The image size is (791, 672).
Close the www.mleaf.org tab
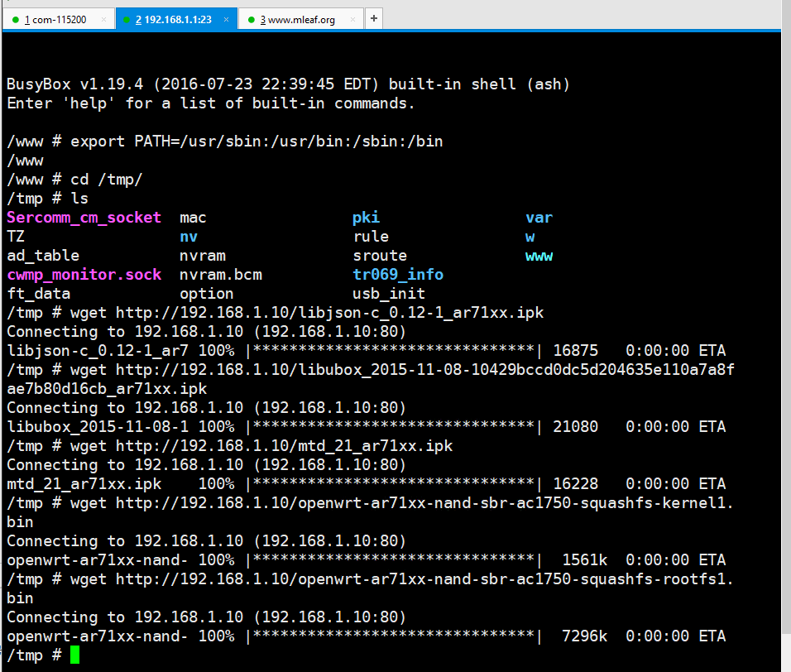353,19
